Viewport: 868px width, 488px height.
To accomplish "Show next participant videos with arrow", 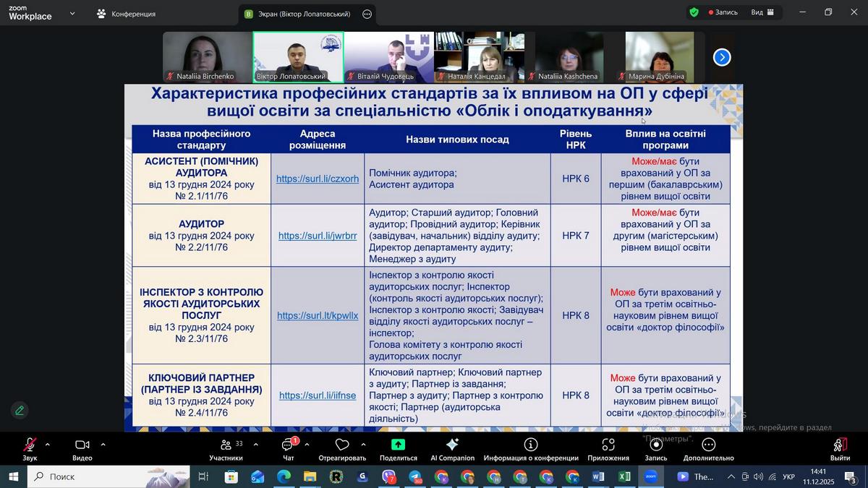I will pos(722,57).
